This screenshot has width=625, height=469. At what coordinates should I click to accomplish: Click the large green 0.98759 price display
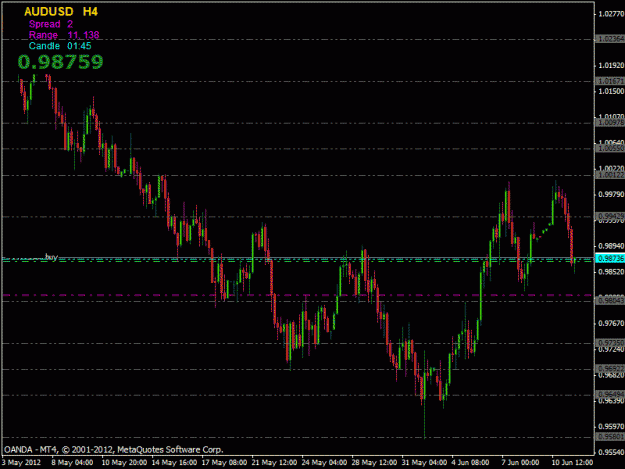pos(60,62)
